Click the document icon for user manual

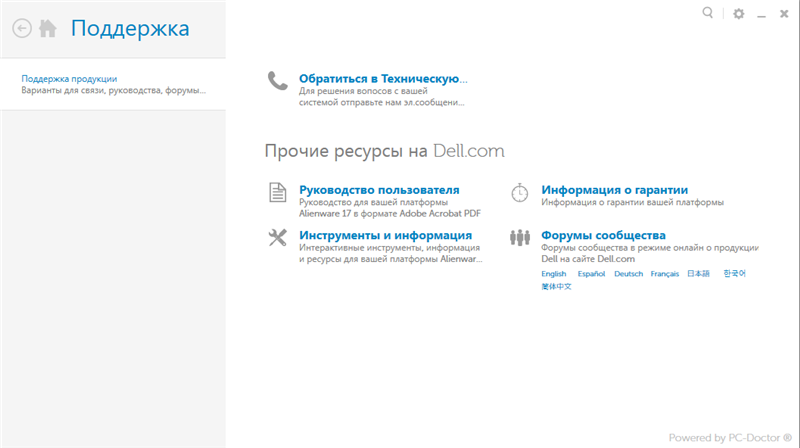tap(278, 192)
